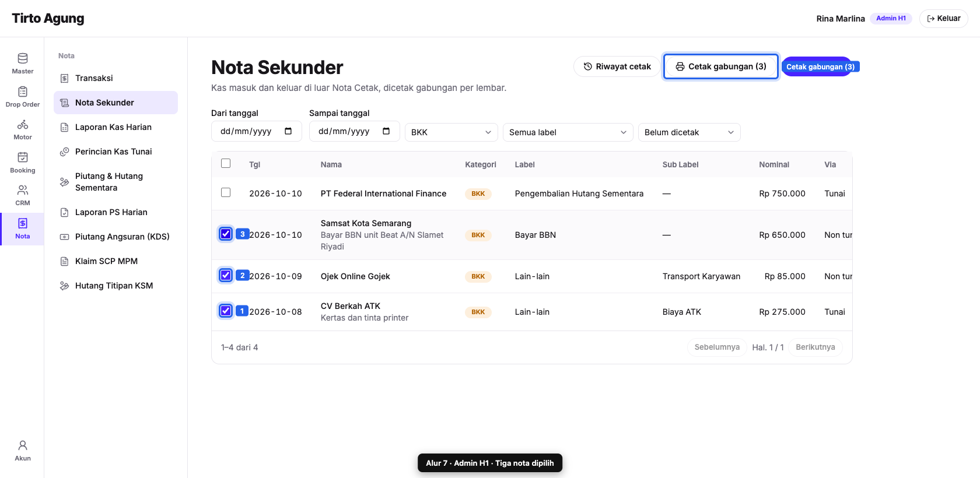Image resolution: width=980 pixels, height=478 pixels.
Task: Open Laporan Kas Harian in side menu
Action: (116, 127)
